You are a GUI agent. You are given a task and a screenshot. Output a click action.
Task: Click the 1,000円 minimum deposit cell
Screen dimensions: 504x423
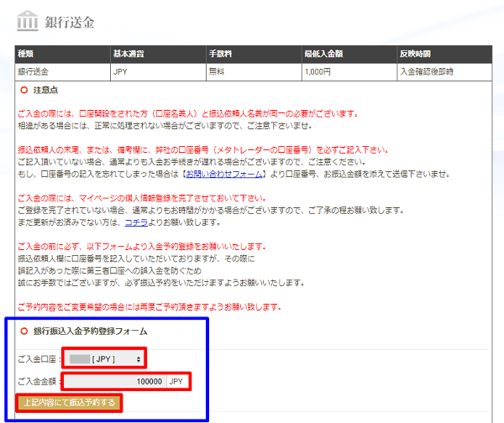point(349,72)
